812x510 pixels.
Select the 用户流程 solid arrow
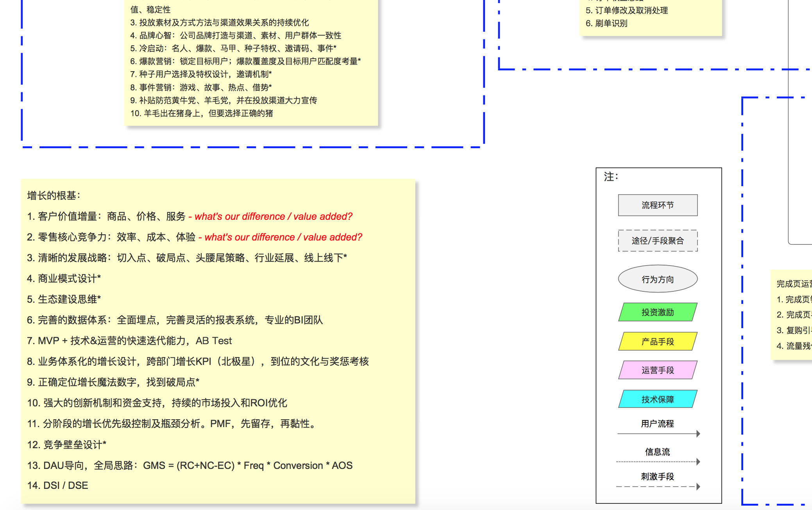point(658,433)
